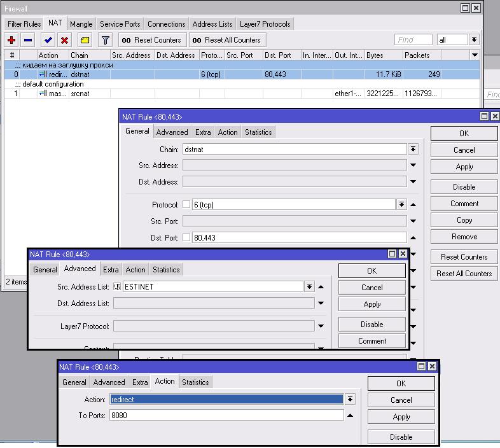Enable rule with the blue checkmark icon
This screenshot has height=448, width=500.
tap(48, 40)
